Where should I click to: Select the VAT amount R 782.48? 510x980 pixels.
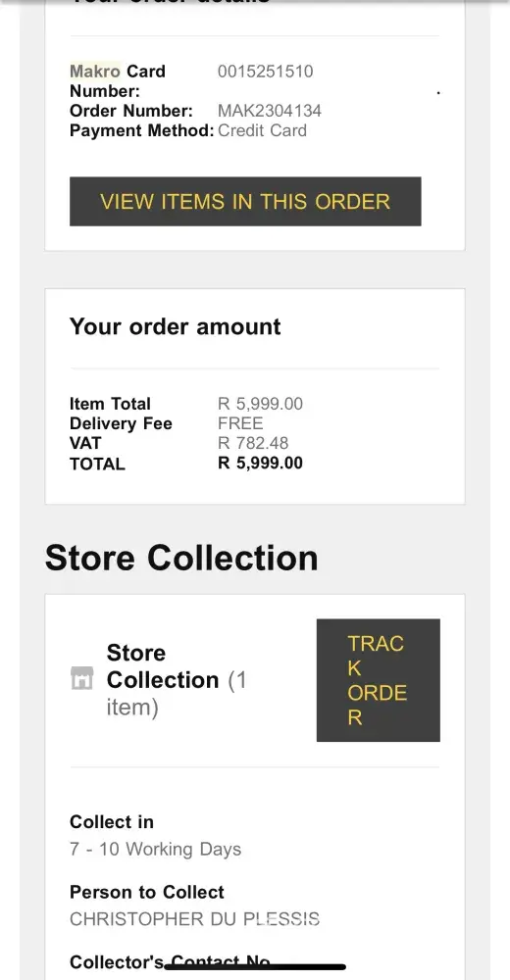tap(253, 444)
